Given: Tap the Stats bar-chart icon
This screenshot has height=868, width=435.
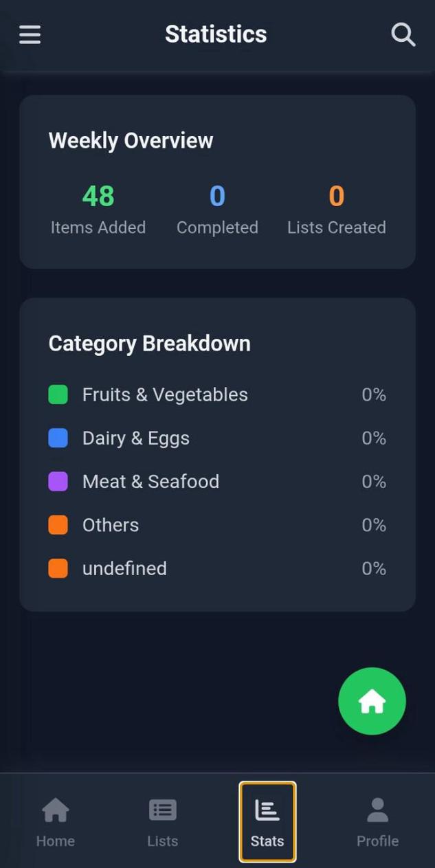Looking at the screenshot, I should (267, 810).
